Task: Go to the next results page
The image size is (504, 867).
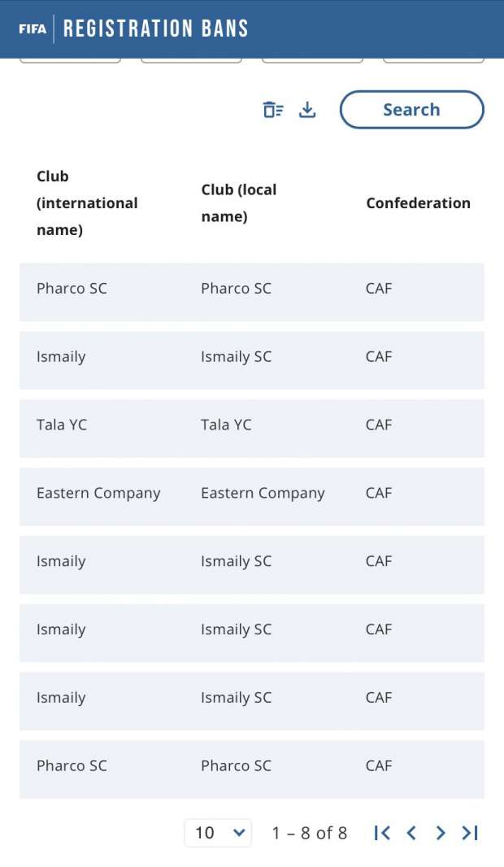Action: coord(441,833)
